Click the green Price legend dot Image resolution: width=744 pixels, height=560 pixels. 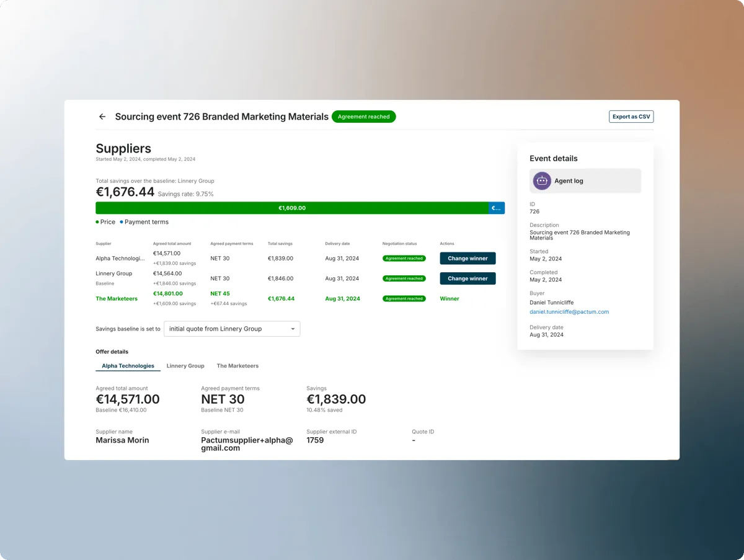click(x=97, y=222)
